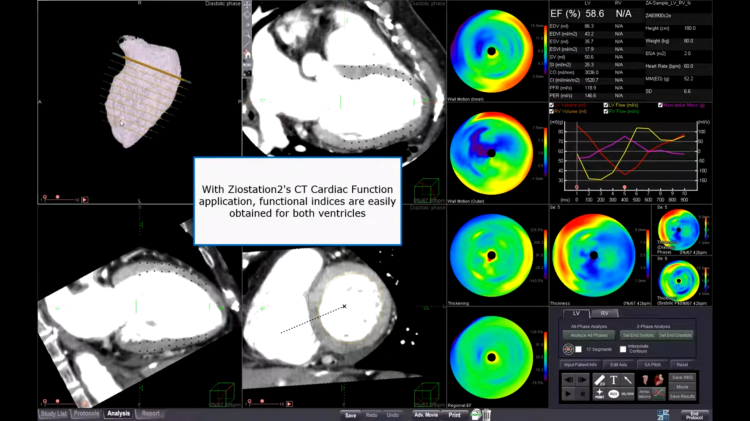This screenshot has height=421, width=750.
Task: Click the play icon under the 3D heart view
Action: [x=85, y=199]
